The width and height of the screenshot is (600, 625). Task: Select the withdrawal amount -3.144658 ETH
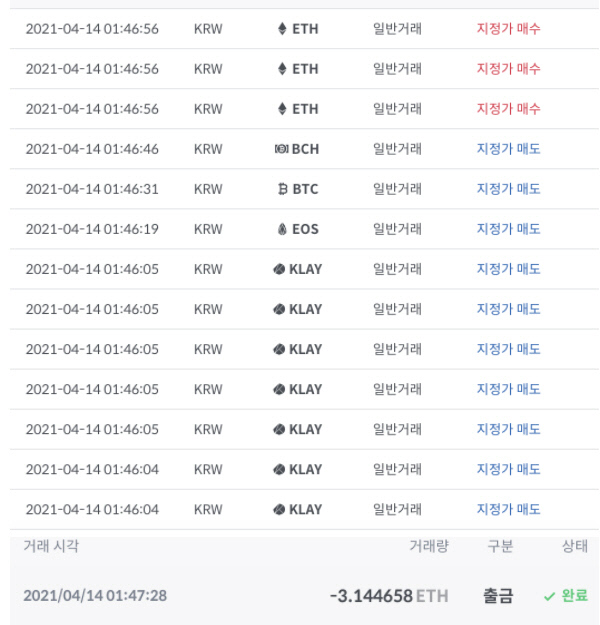click(x=388, y=596)
